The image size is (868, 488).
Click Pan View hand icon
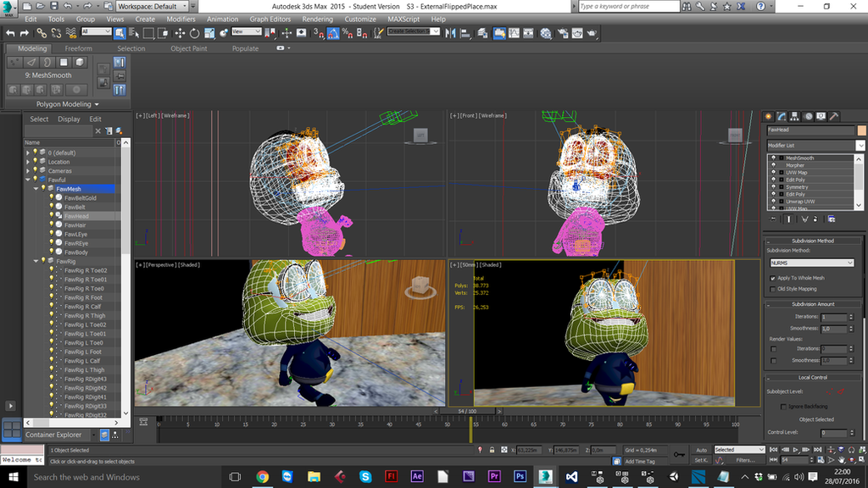842,460
